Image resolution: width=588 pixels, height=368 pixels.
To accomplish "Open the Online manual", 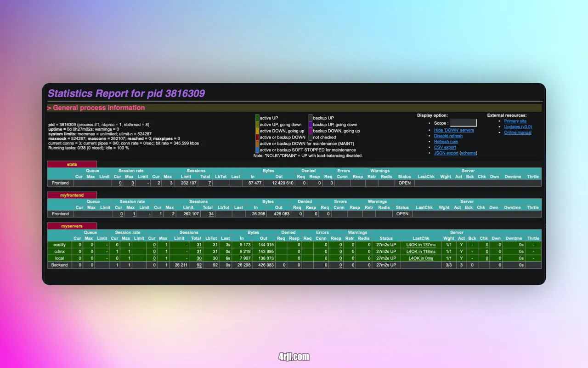I will tap(518, 132).
